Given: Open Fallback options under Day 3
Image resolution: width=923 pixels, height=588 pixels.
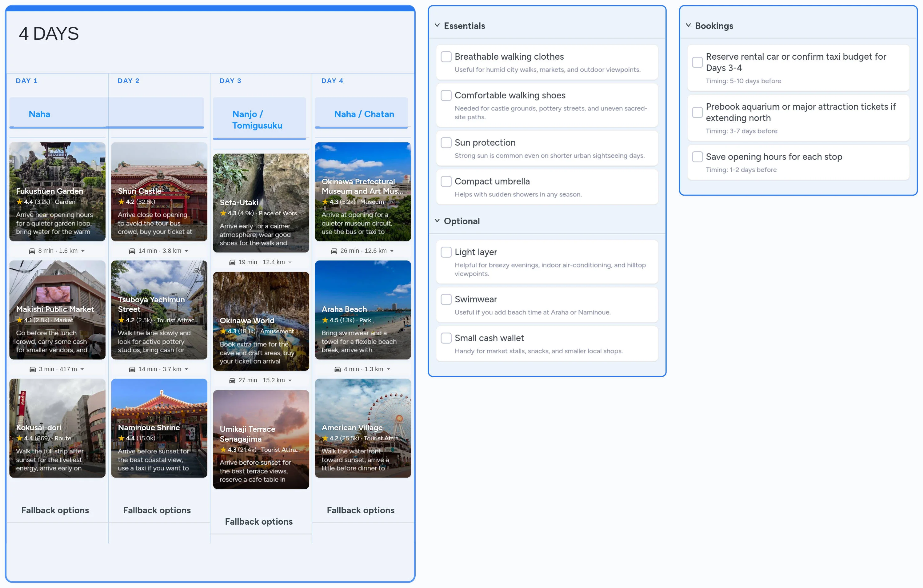Looking at the screenshot, I should point(259,521).
